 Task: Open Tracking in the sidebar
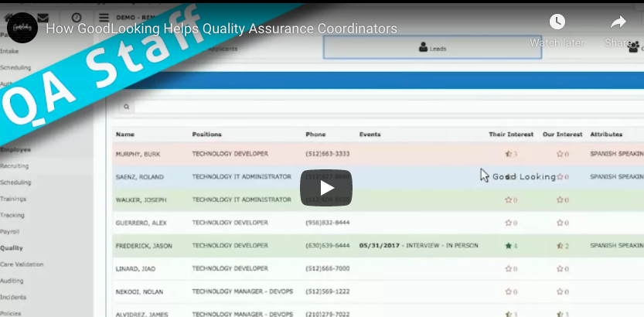point(12,215)
